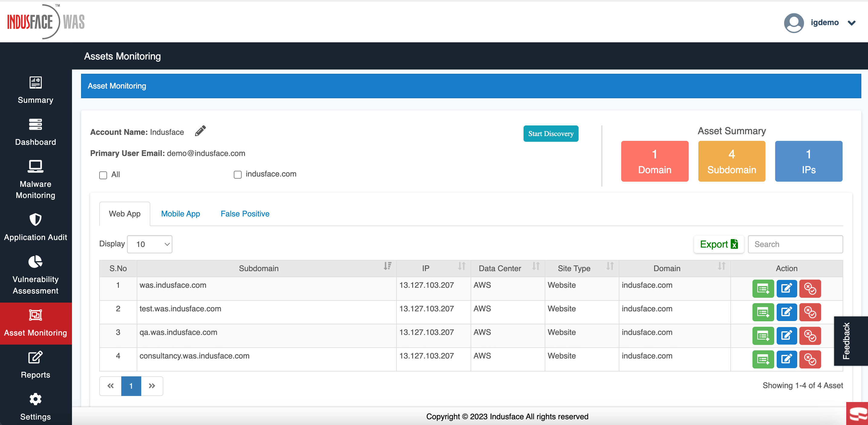
Task: Open Settings gear icon
Action: coord(35,399)
